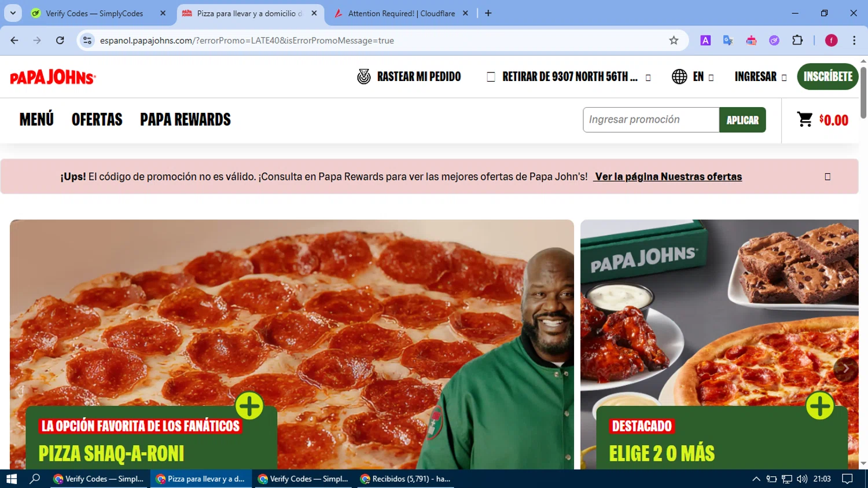Image resolution: width=868 pixels, height=488 pixels.
Task: Click the red extension icon beside Translate
Action: (x=751, y=40)
